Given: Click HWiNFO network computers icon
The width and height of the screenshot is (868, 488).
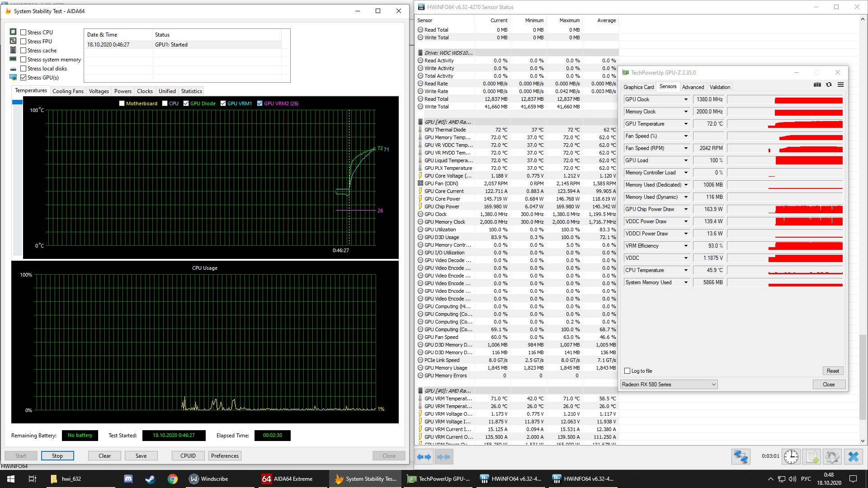Looking at the screenshot, I should pyautogui.click(x=741, y=457).
